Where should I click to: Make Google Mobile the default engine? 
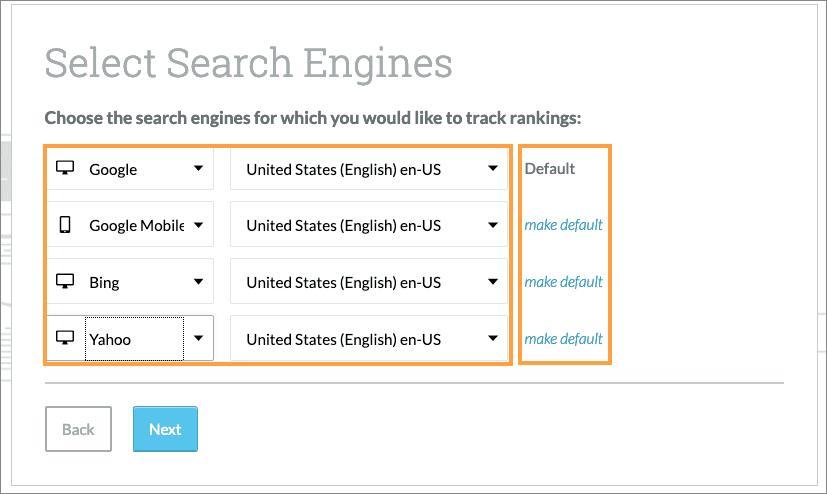tap(563, 225)
